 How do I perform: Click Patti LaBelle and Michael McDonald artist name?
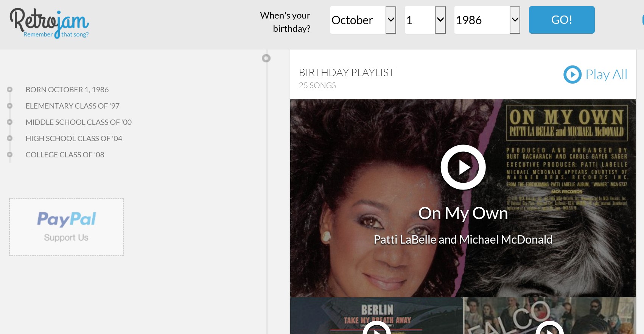coord(463,239)
